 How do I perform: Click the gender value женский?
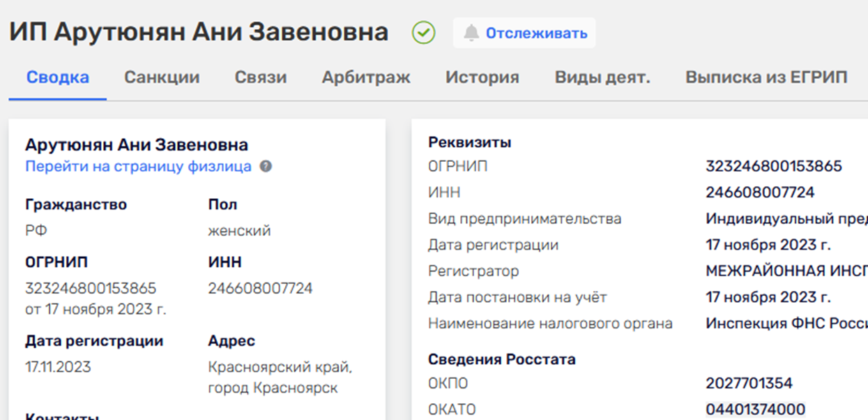(239, 231)
